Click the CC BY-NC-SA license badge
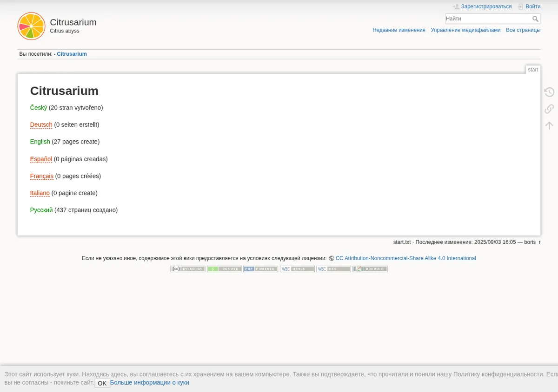The height and width of the screenshot is (392, 558). [x=188, y=269]
